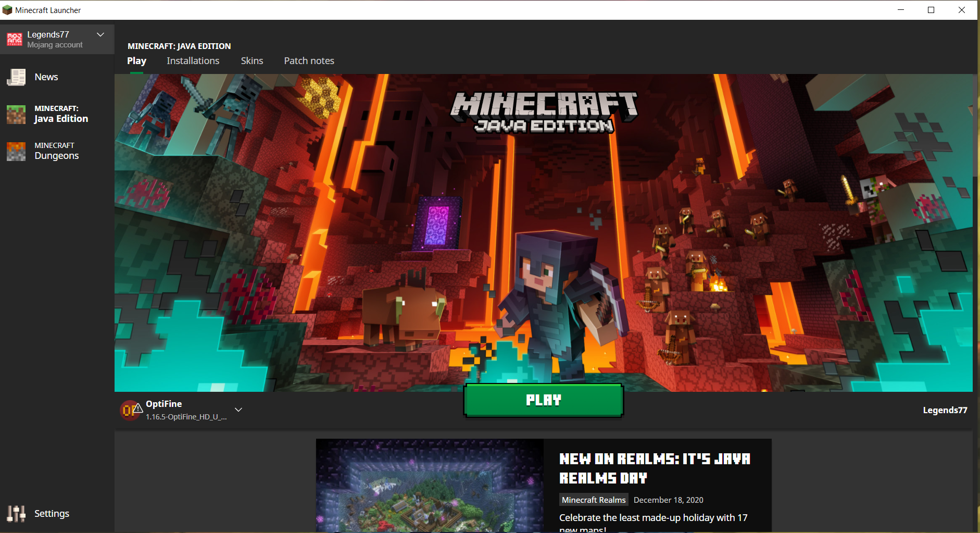Click the Minecraft Launcher title bar icon
Image resolution: width=980 pixels, height=533 pixels.
coord(7,10)
